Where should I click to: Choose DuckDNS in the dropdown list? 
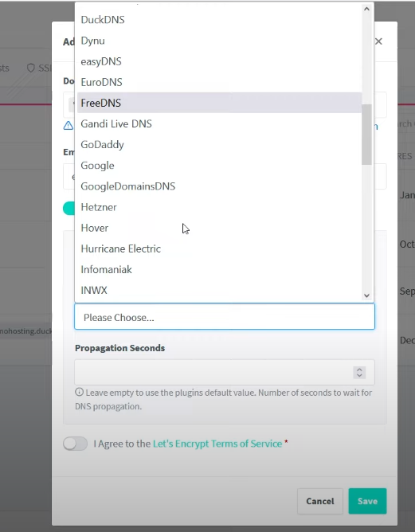219,20
